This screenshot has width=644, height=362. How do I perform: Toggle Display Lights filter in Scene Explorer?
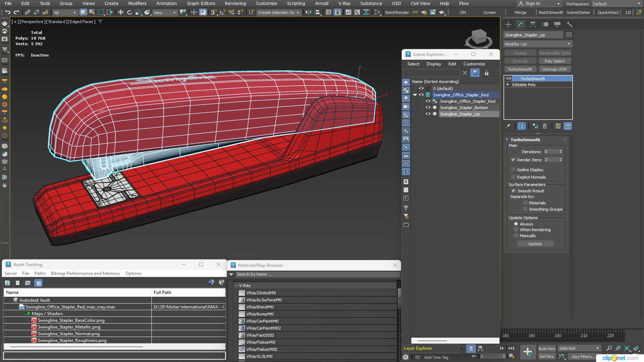pos(406,99)
